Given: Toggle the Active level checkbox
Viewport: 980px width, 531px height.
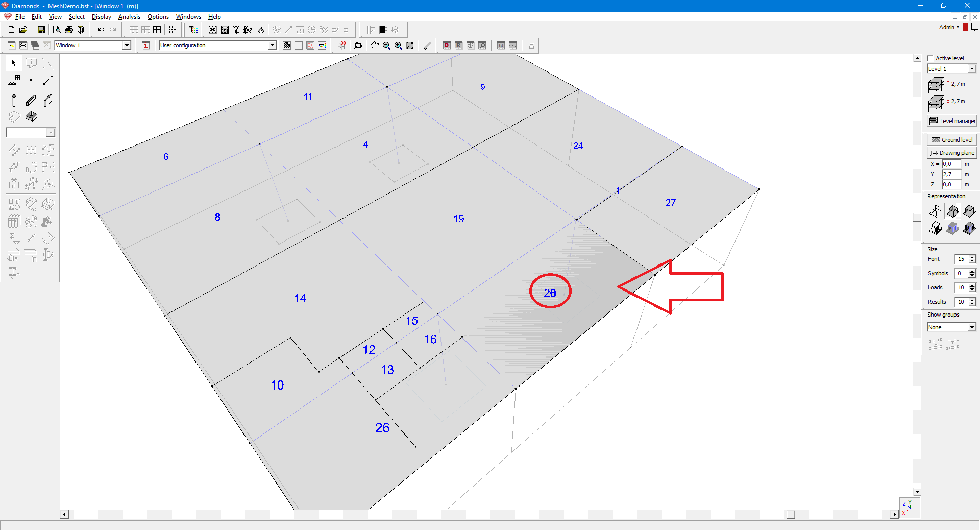Looking at the screenshot, I should click(930, 58).
